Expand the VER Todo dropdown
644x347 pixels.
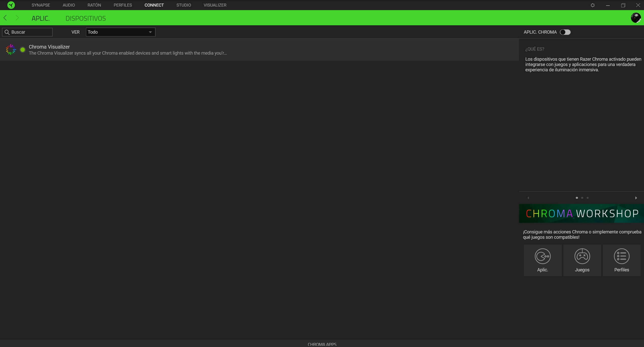[120, 32]
